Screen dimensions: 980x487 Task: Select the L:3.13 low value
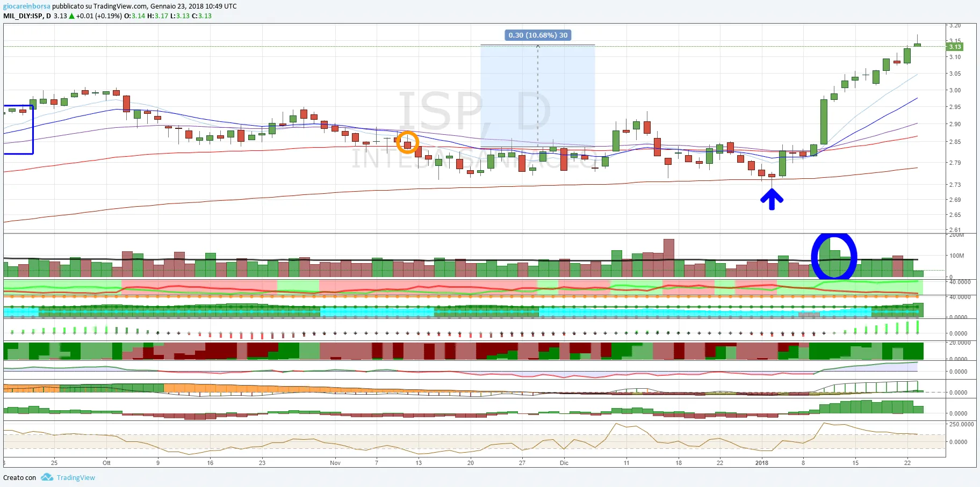pyautogui.click(x=180, y=16)
